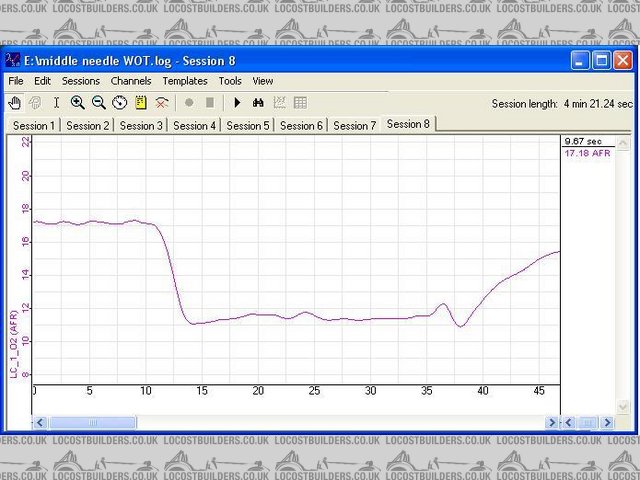
Task: Open the Templates menu
Action: click(x=185, y=81)
